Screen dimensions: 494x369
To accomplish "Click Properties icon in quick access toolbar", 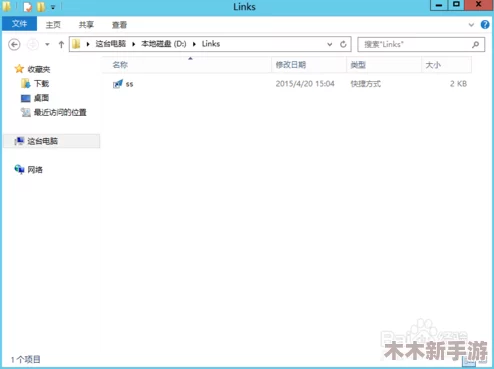I will 28,7.
